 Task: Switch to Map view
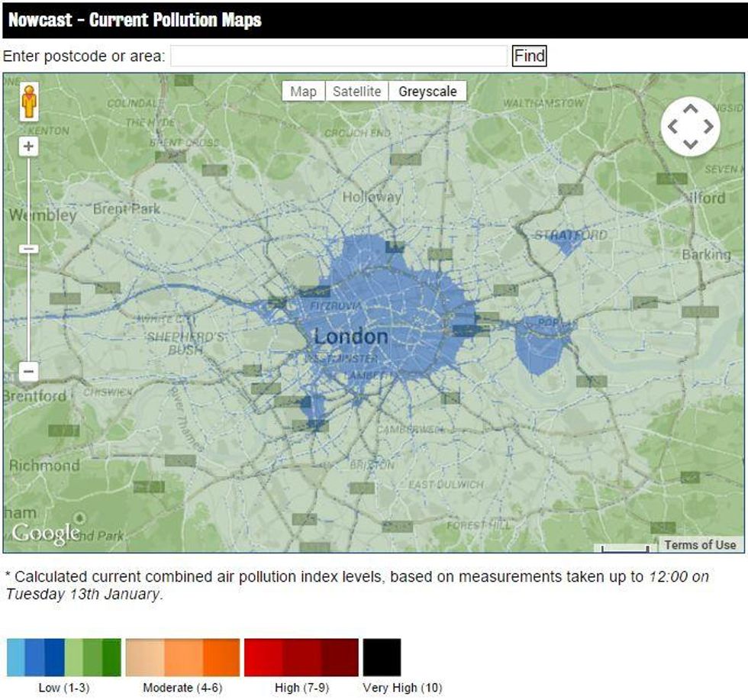(x=303, y=92)
